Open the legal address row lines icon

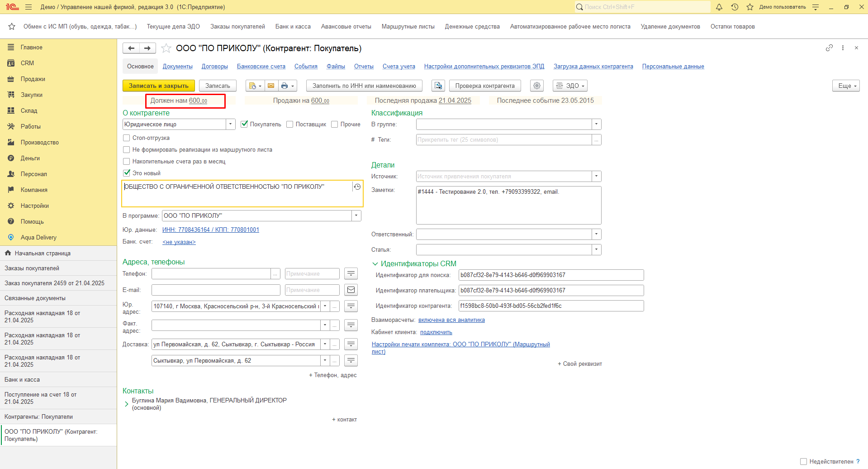[351, 306]
